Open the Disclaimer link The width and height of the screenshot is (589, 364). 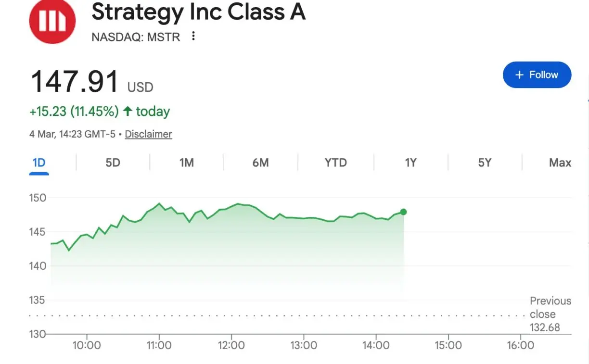click(148, 134)
